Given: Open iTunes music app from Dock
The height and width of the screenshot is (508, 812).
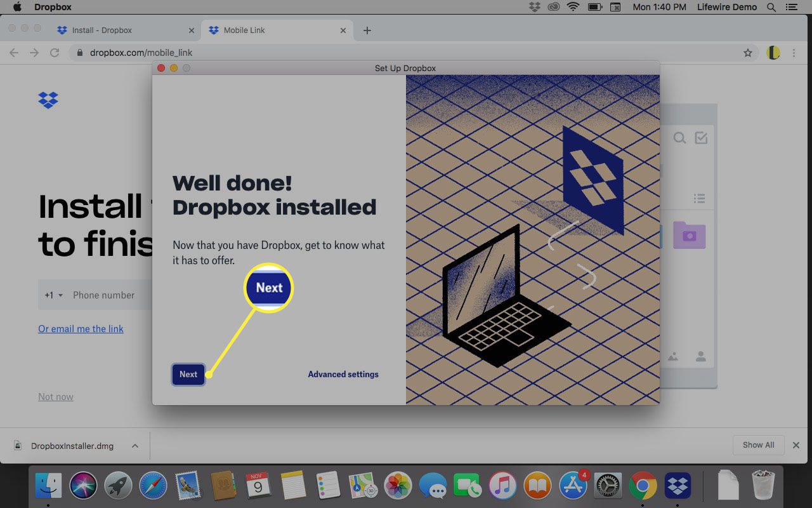Looking at the screenshot, I should point(503,486).
